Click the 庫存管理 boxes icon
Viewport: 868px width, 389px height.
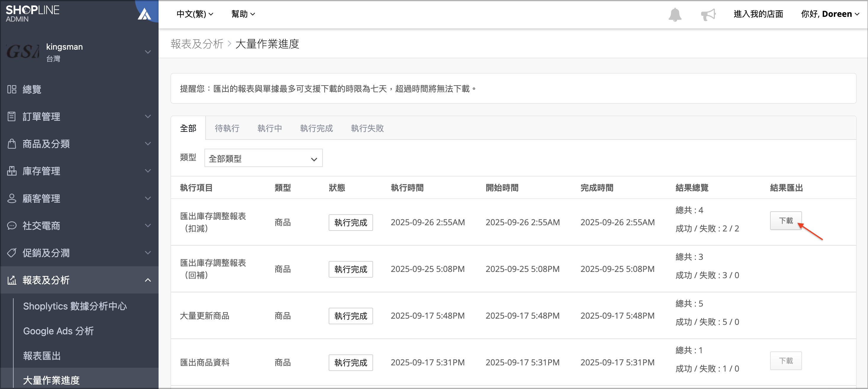coord(12,171)
